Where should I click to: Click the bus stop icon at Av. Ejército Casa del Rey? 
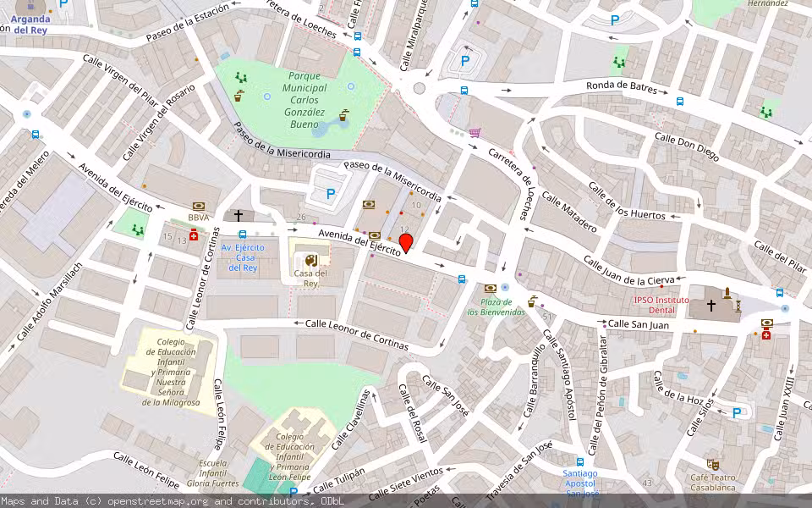(243, 234)
